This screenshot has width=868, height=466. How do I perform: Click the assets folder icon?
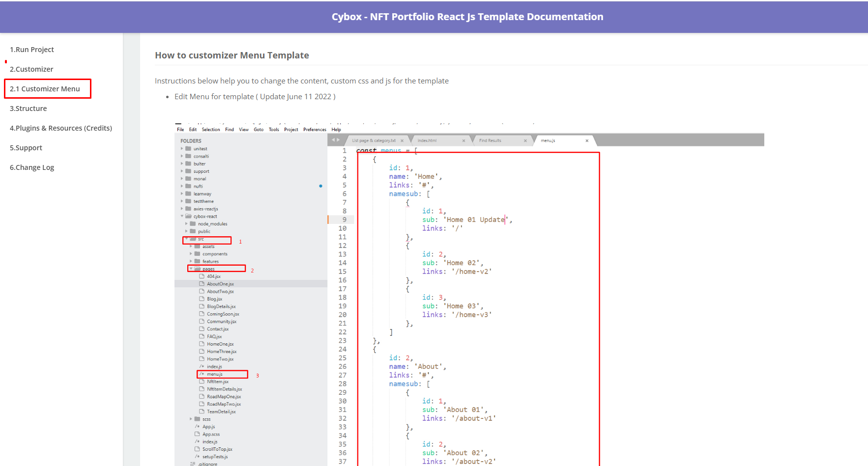tap(197, 246)
